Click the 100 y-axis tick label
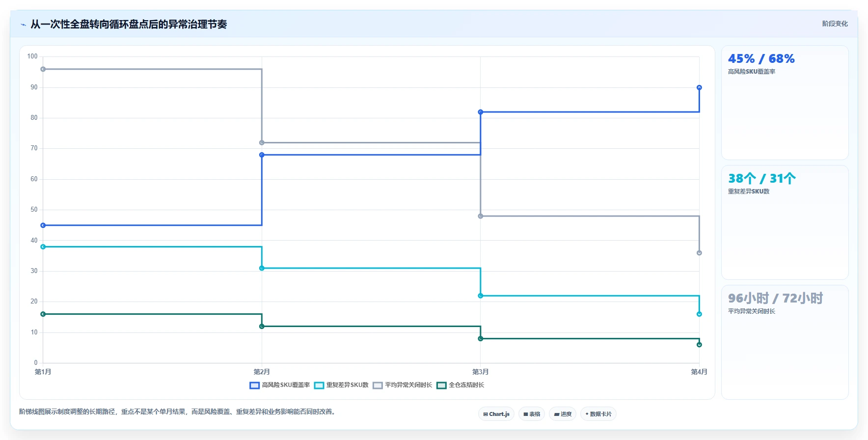 coord(32,56)
